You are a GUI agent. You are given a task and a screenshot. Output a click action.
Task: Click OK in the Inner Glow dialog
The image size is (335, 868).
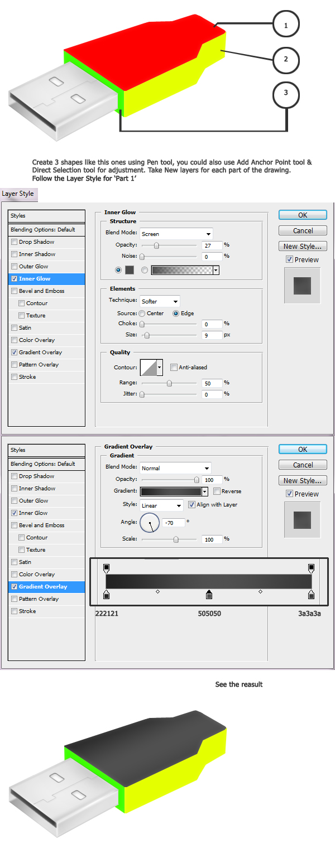(x=303, y=215)
